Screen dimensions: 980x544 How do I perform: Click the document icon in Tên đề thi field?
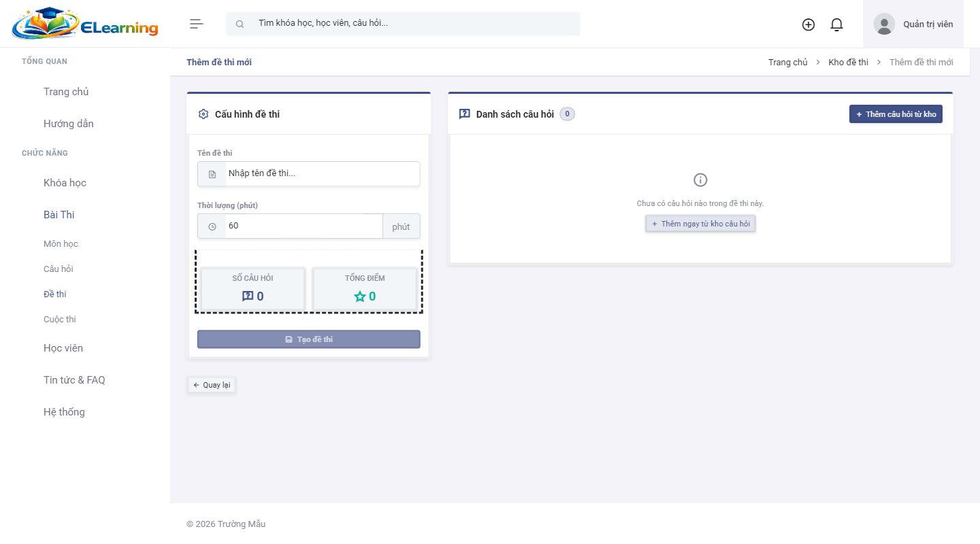pos(212,174)
